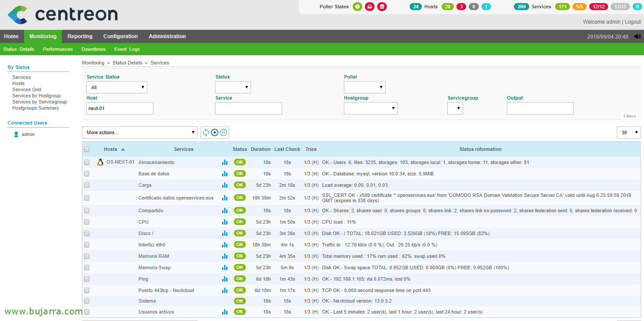Check the CPU row checkbox

(87, 222)
